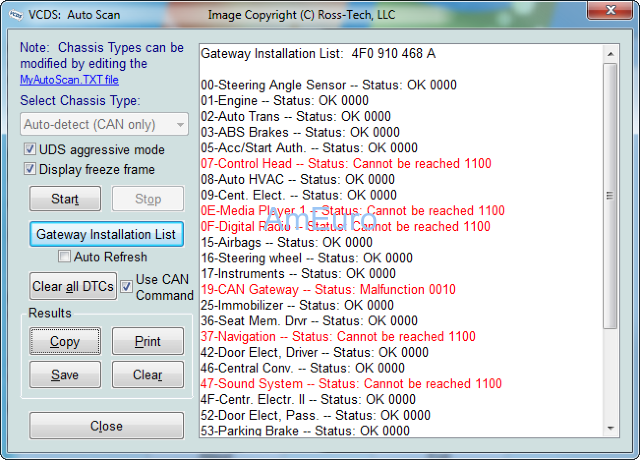Screen dimensions: 640x460
Task: Select the red '0F-Digital Radio' line
Action: point(345,227)
